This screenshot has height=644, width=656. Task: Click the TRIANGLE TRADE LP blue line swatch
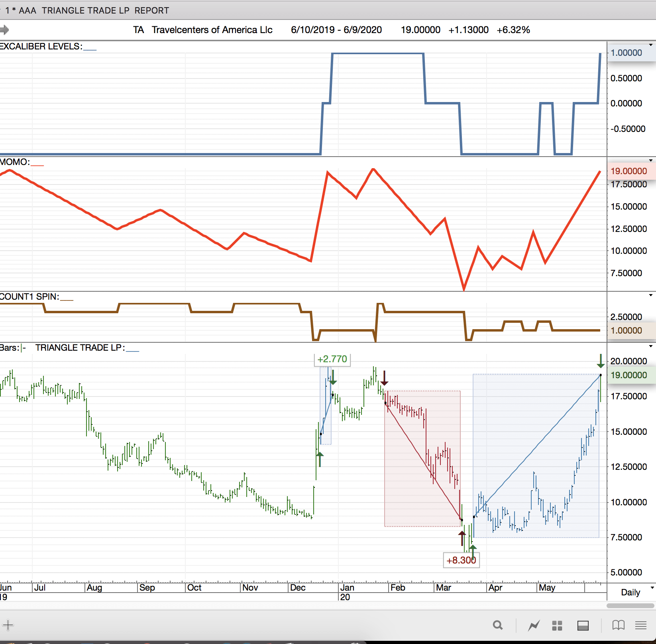(x=132, y=351)
